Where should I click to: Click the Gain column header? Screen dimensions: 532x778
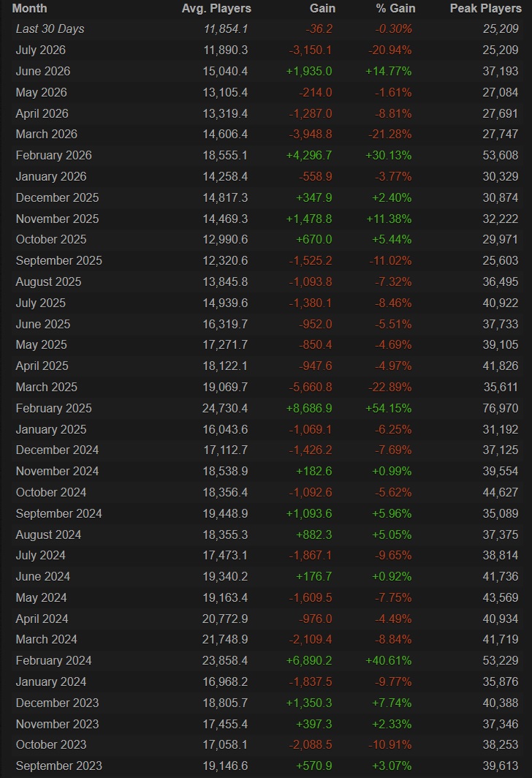(322, 9)
